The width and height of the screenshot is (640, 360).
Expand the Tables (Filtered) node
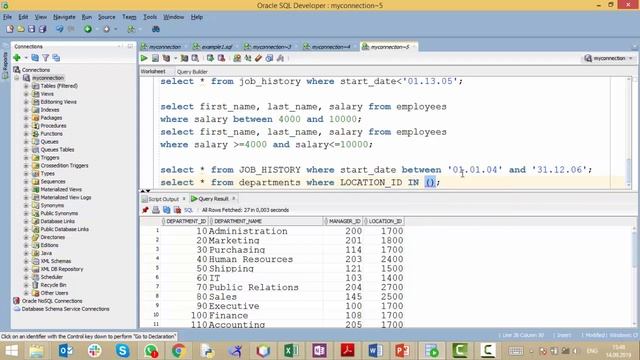click(26, 86)
